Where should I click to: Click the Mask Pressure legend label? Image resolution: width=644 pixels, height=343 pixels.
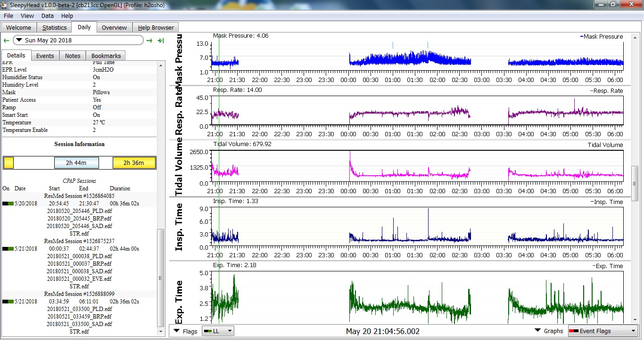601,36
